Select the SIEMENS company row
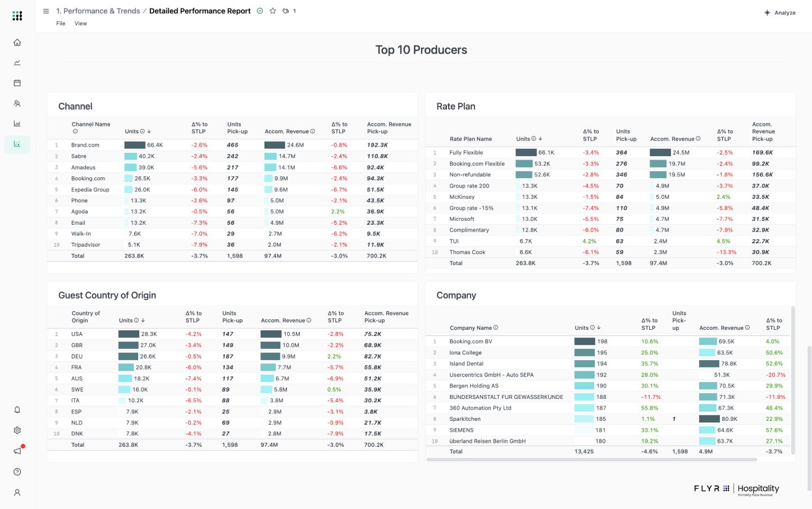812x509 pixels. 608,430
